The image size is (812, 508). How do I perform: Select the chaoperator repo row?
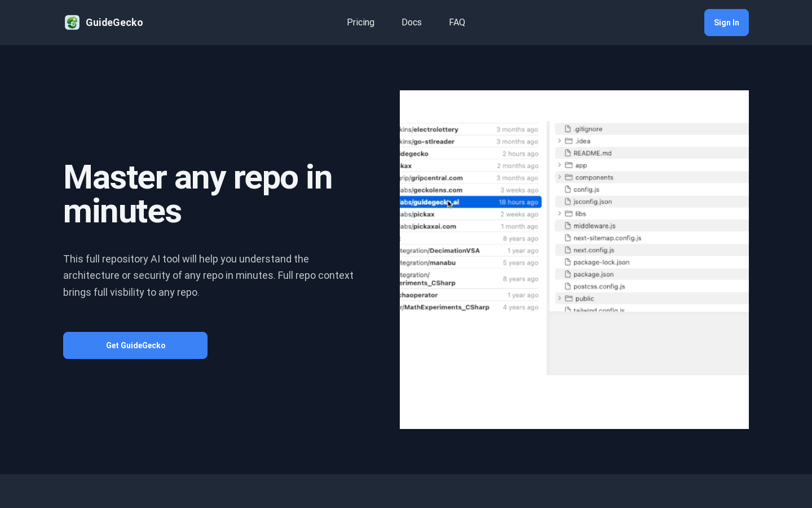[470, 295]
